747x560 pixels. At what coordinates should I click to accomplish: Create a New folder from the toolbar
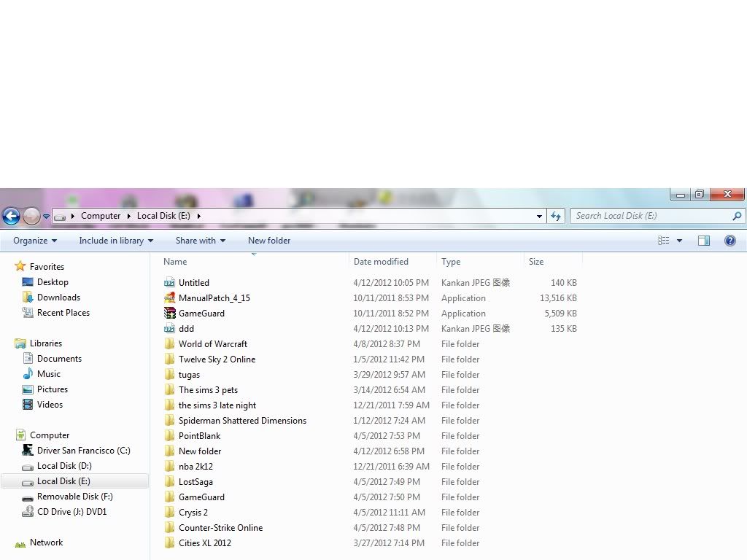tap(269, 241)
